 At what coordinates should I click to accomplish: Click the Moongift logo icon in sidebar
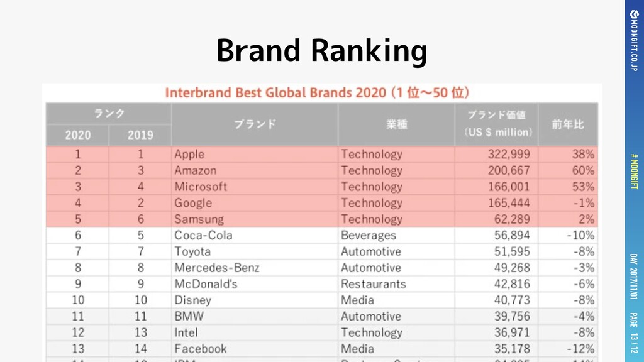click(634, 15)
